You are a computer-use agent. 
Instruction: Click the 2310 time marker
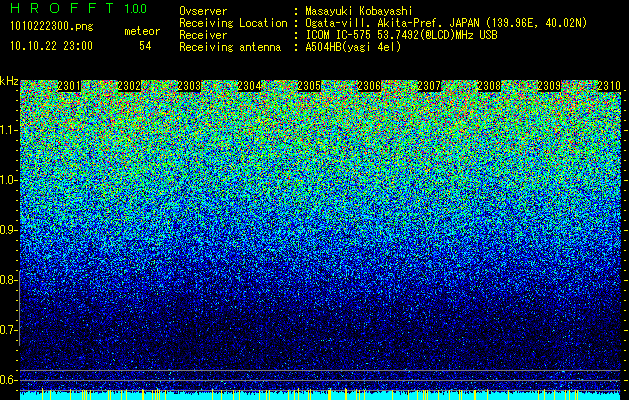point(609,86)
